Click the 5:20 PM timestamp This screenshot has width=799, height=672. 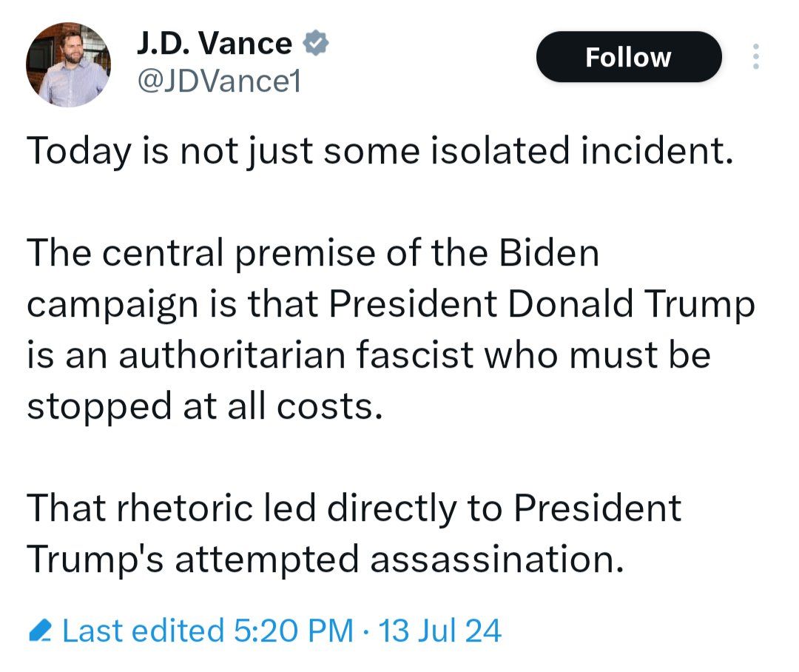click(x=293, y=631)
